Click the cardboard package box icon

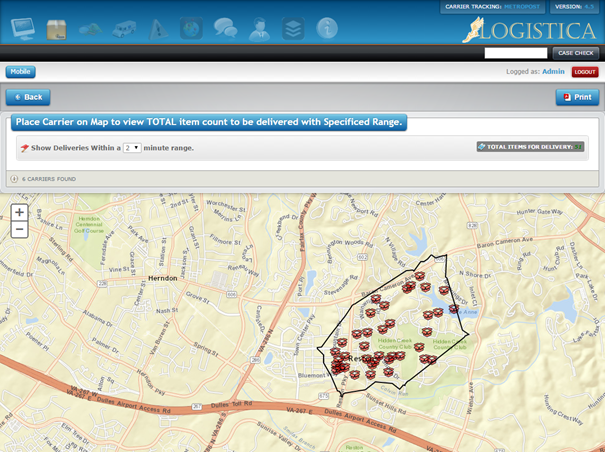[x=56, y=30]
